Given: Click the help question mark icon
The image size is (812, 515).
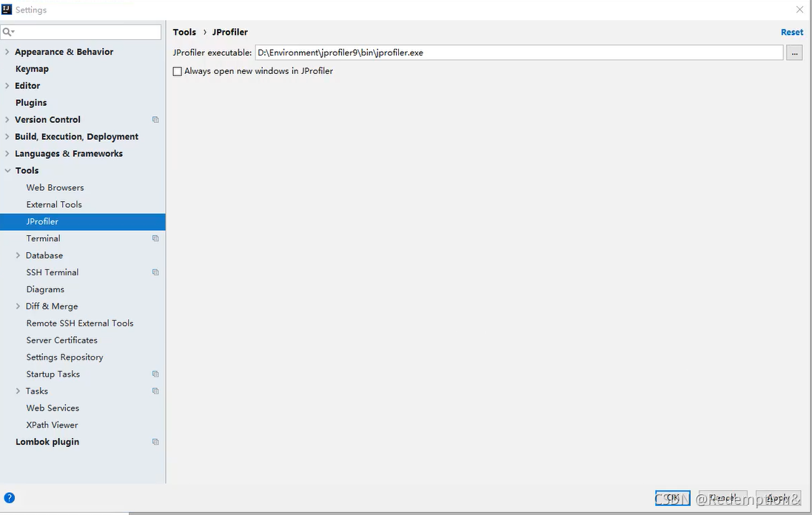Looking at the screenshot, I should [x=10, y=498].
